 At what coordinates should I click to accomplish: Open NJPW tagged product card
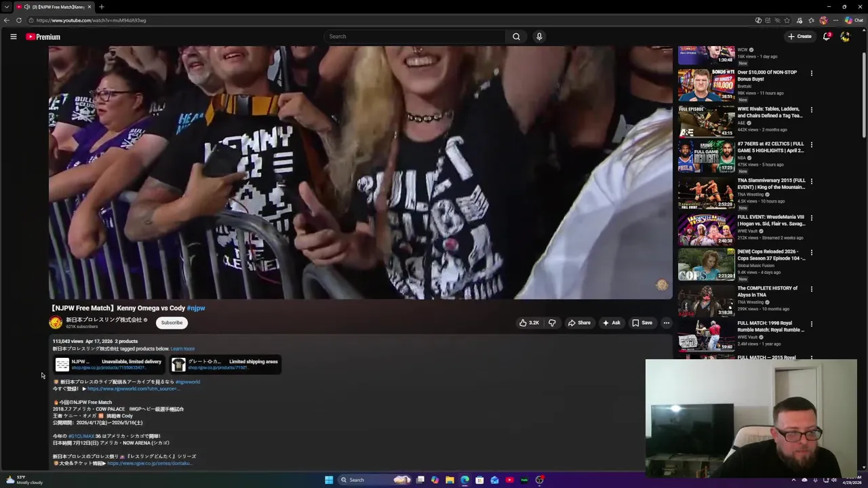click(x=109, y=365)
